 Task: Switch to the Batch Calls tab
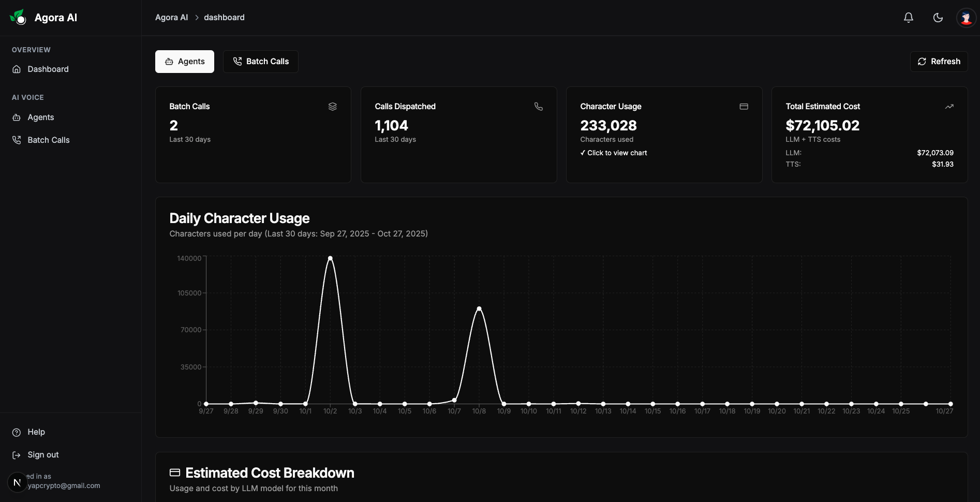[260, 62]
